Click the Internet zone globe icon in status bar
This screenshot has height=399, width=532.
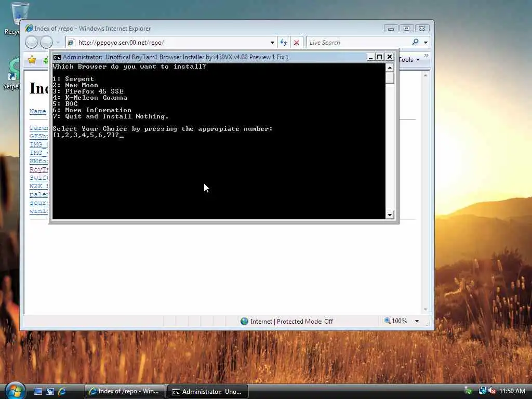pos(244,321)
